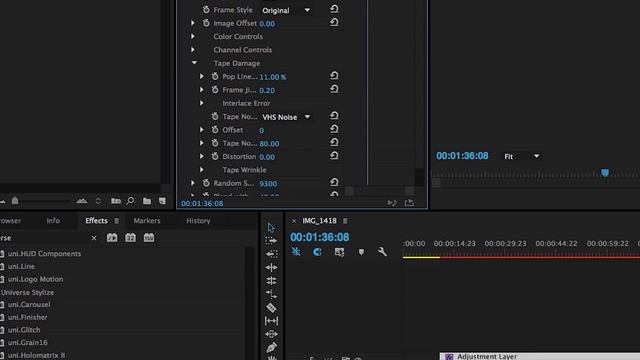Select uni.Glitch effect preset

(24, 330)
